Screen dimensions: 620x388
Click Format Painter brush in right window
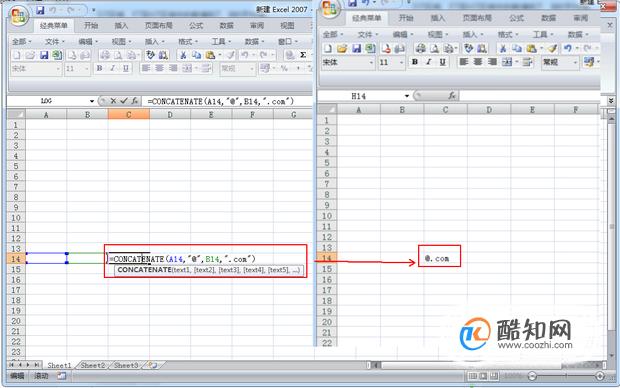pos(552,48)
